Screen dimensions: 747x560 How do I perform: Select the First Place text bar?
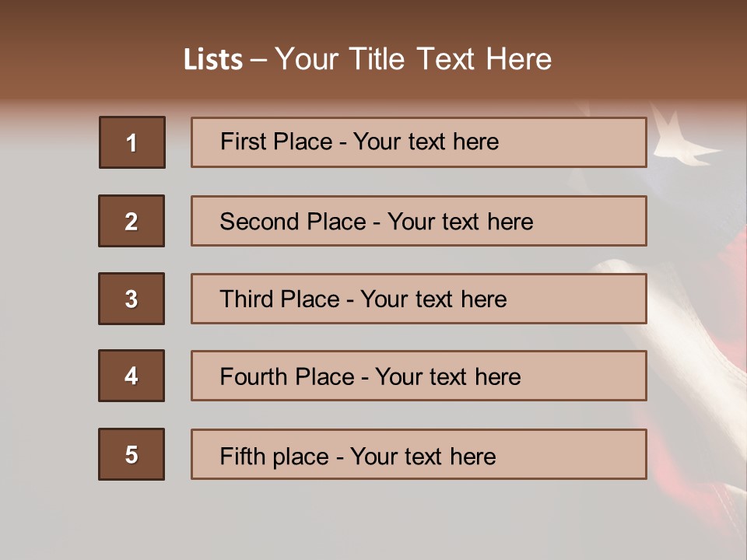coord(419,142)
